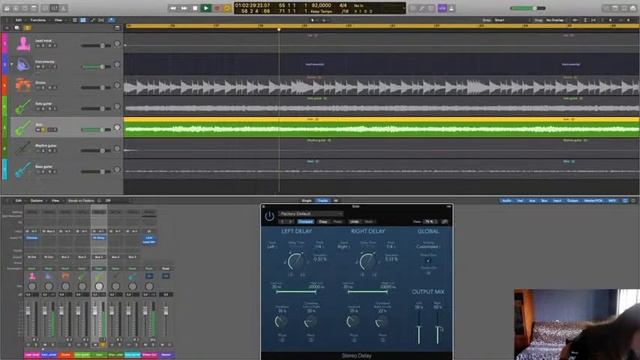Viewport: 640px width, 360px height.
Task: Select the Lead vocal track icon
Action: pos(23,44)
